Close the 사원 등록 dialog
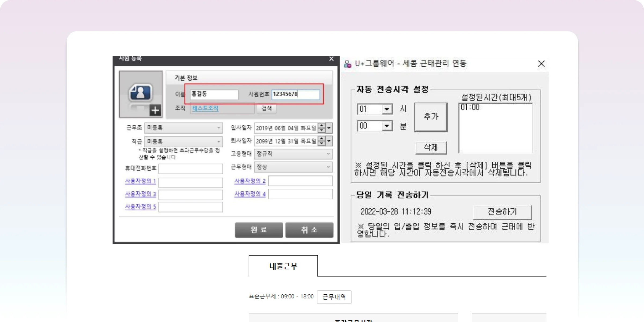The height and width of the screenshot is (322, 644). pos(331,59)
